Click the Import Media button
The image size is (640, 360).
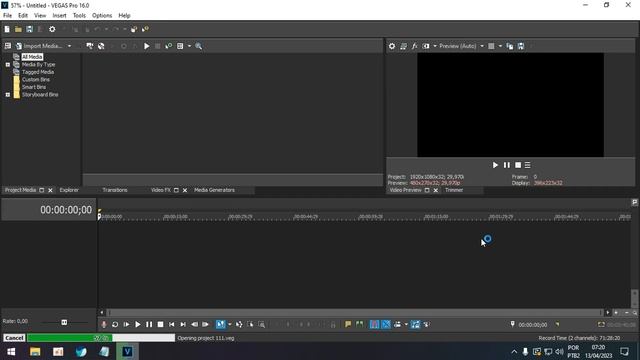[x=39, y=46]
